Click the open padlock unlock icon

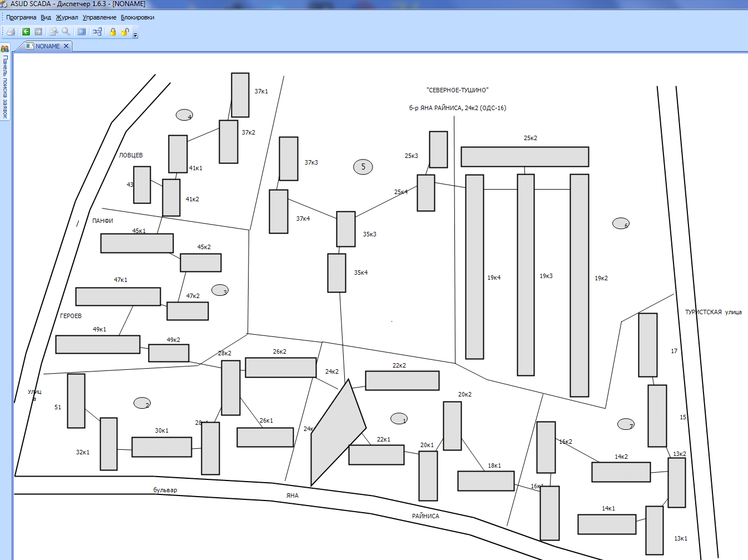click(125, 32)
